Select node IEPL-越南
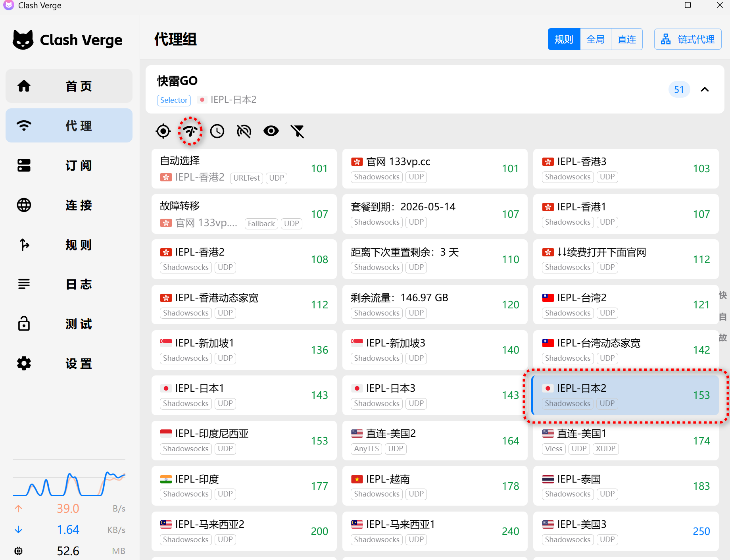730x560 pixels. click(x=435, y=486)
